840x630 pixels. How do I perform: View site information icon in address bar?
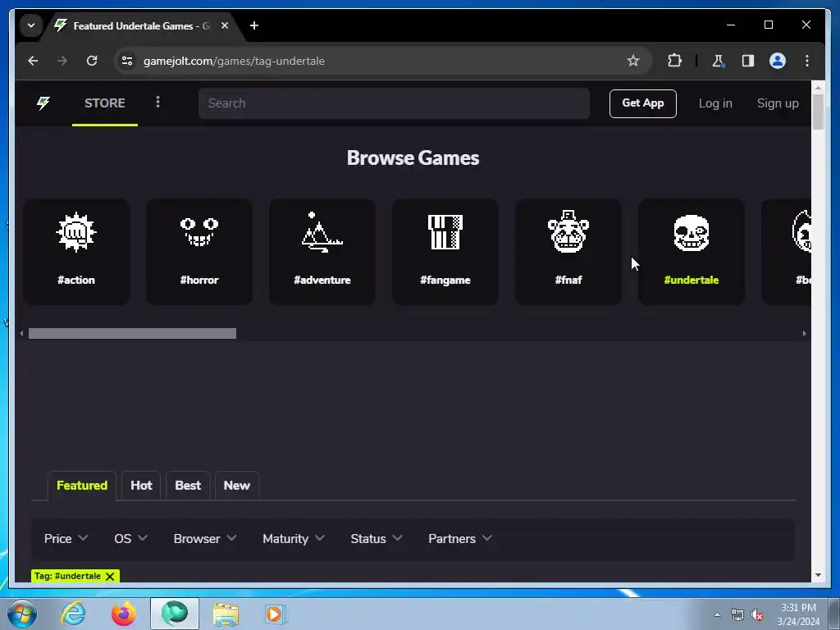(x=127, y=61)
